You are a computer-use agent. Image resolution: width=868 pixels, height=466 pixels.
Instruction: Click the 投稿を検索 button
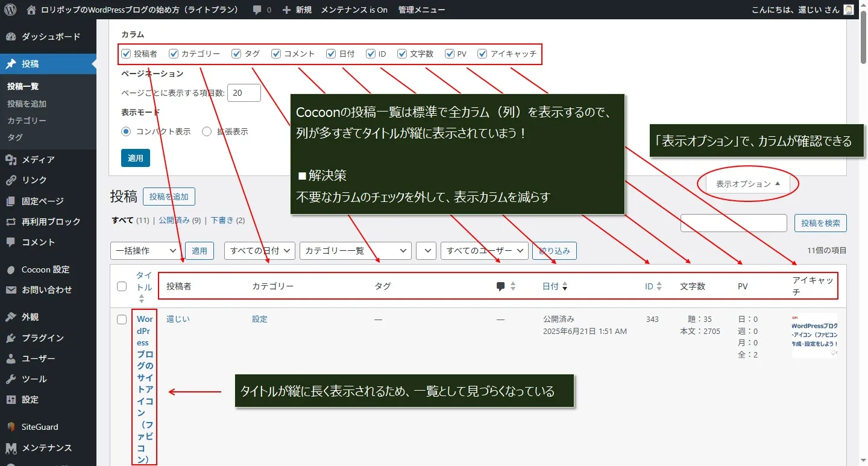[x=820, y=223]
